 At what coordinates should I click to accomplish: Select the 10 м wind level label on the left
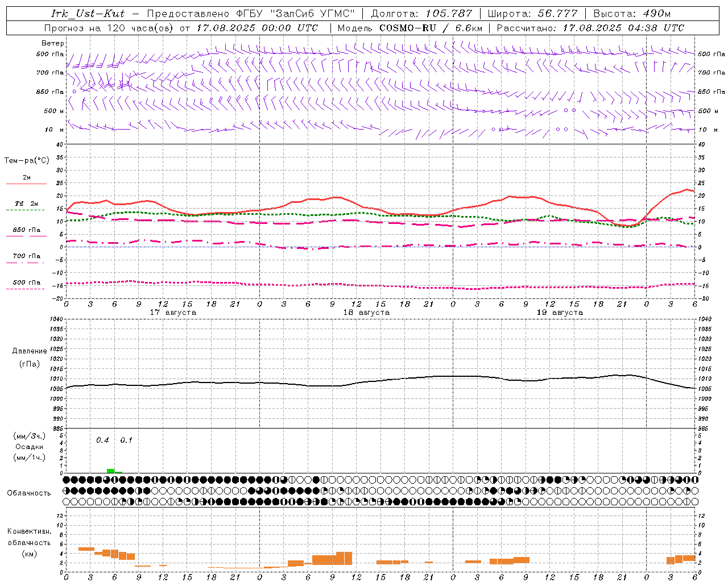[x=55, y=130]
